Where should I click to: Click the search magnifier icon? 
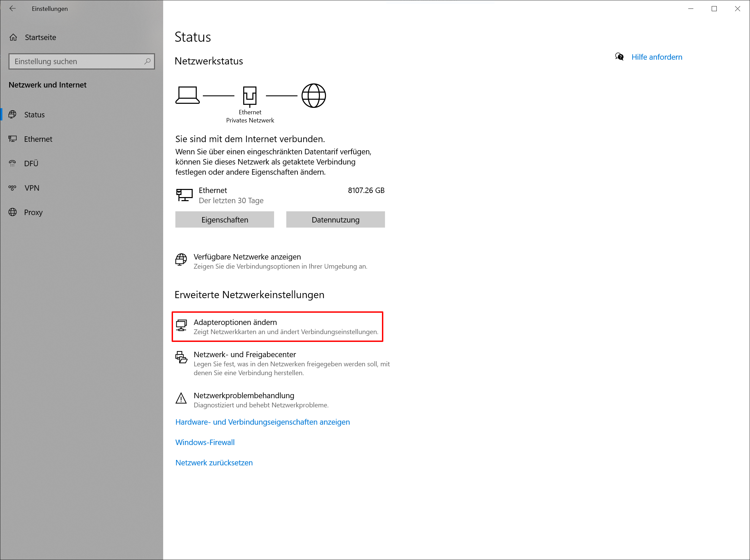(147, 61)
